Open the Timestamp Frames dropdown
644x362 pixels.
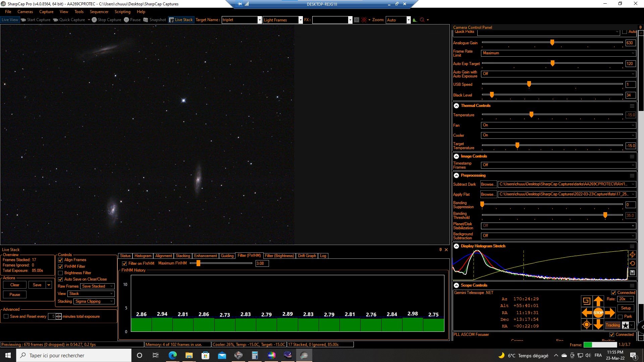tap(558, 165)
